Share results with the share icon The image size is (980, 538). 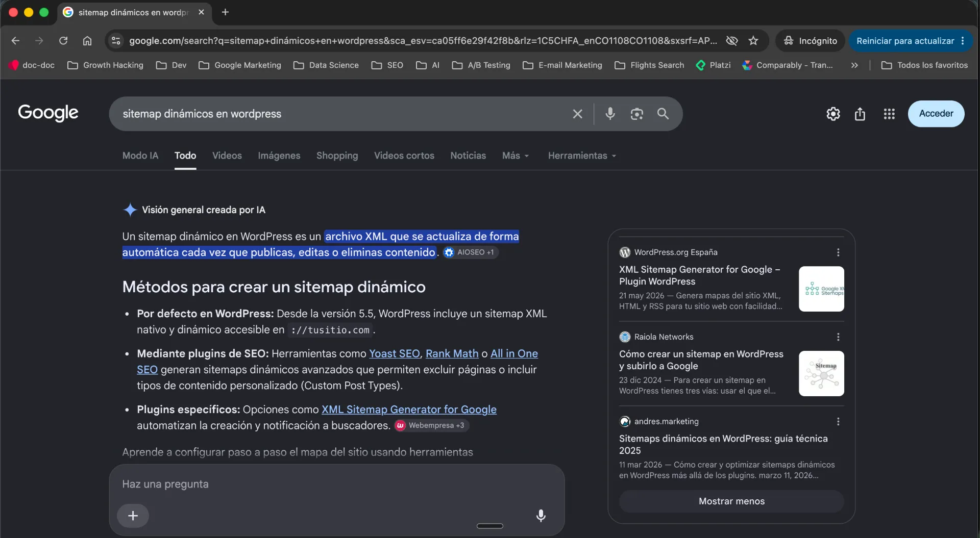coord(860,114)
